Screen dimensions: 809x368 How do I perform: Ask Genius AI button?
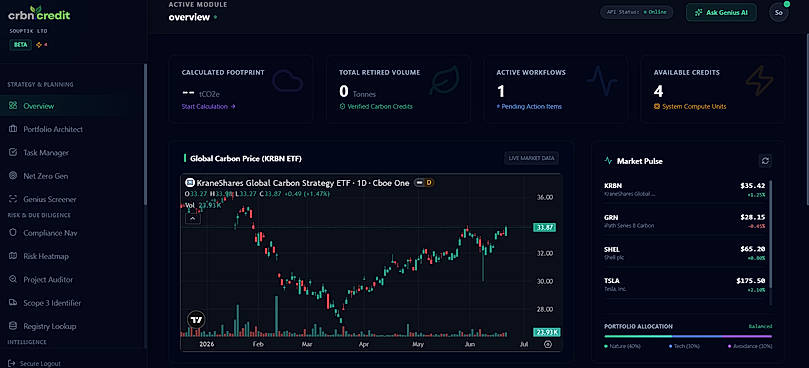721,12
